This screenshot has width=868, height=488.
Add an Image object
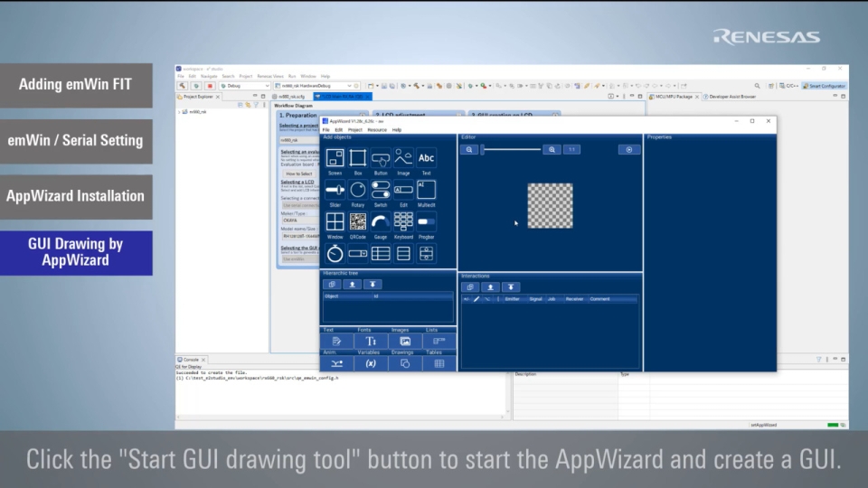point(403,158)
